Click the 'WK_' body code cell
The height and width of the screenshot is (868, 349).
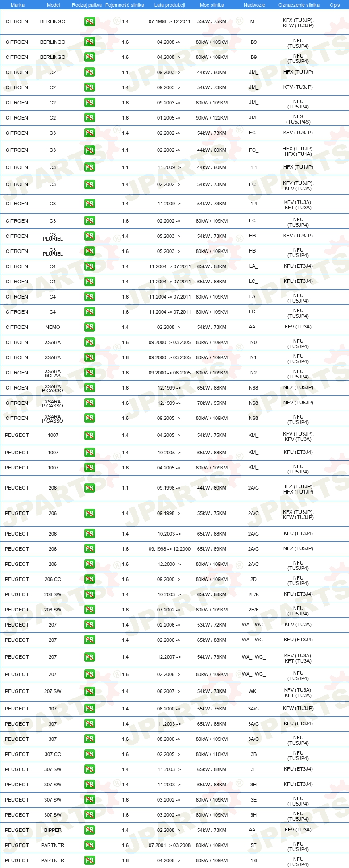253,691
